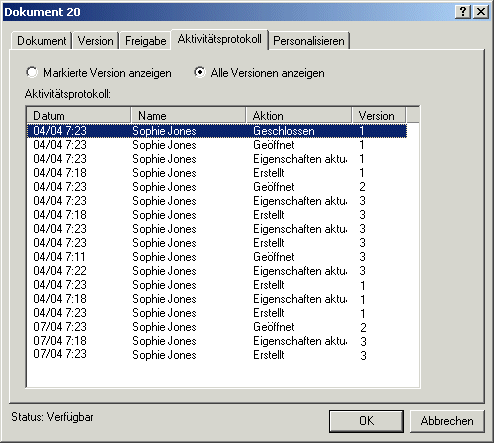Select the 07/04 7:23 Erstellt entry
This screenshot has height=443, width=494.
pos(217,355)
